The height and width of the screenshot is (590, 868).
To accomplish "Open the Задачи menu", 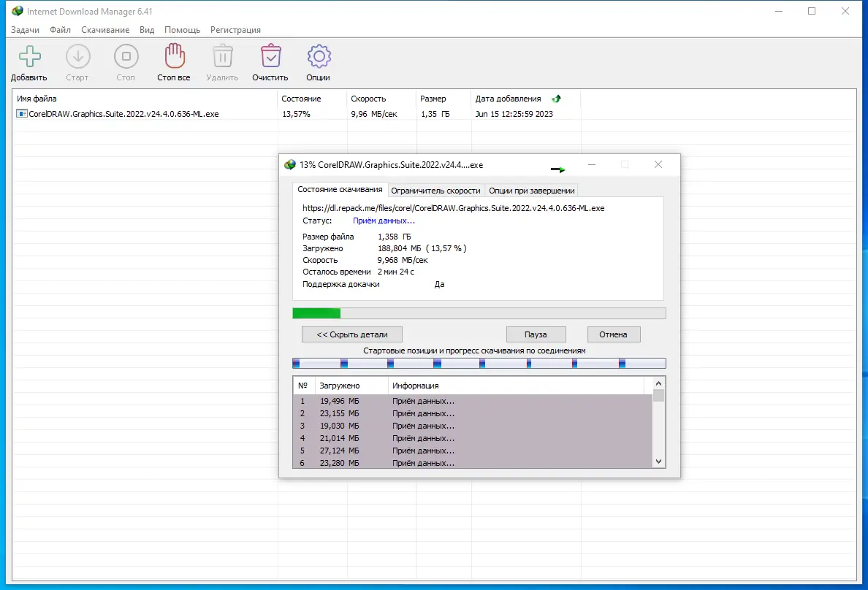I will point(25,30).
